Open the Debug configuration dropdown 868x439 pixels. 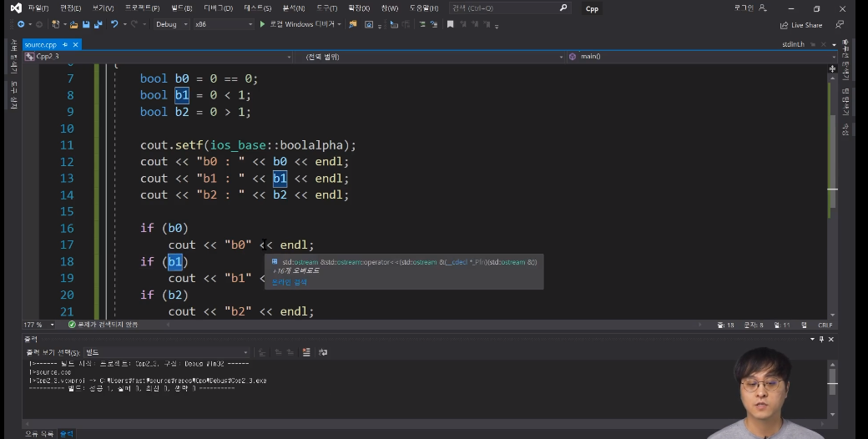(171, 24)
